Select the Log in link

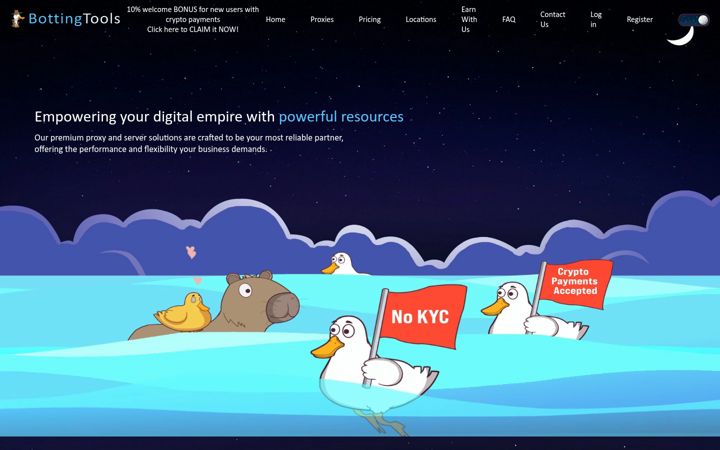coord(596,19)
